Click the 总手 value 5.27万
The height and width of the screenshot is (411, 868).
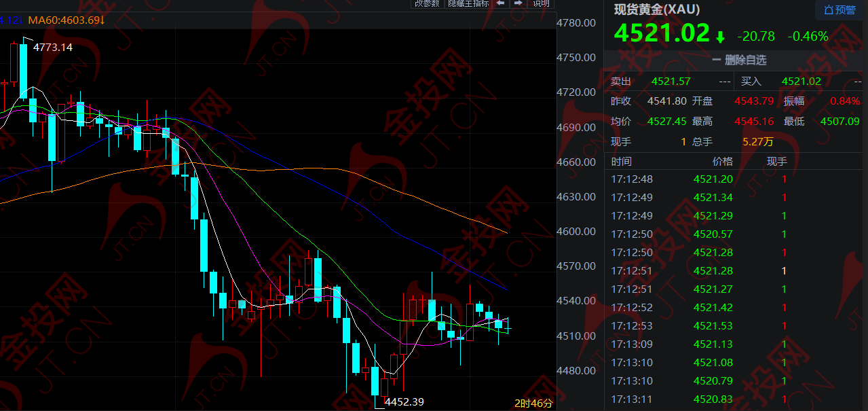pos(757,141)
